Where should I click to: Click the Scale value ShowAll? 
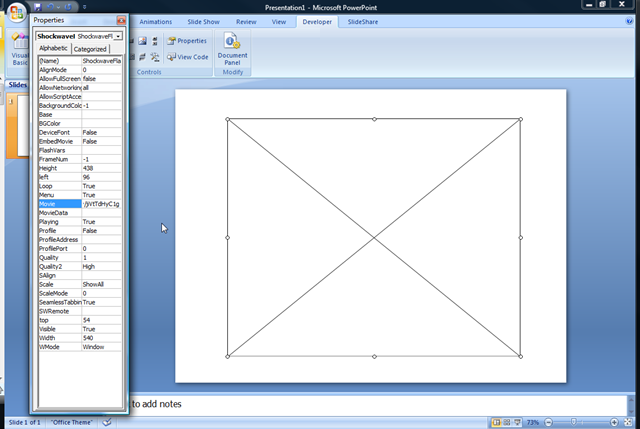click(101, 285)
